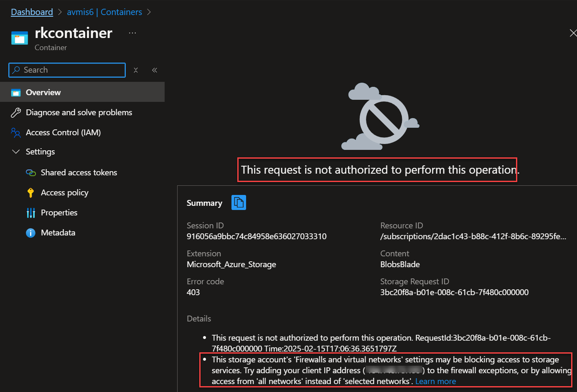
Task: Open the more options ellipsis beside rkcontainer
Action: click(x=132, y=33)
